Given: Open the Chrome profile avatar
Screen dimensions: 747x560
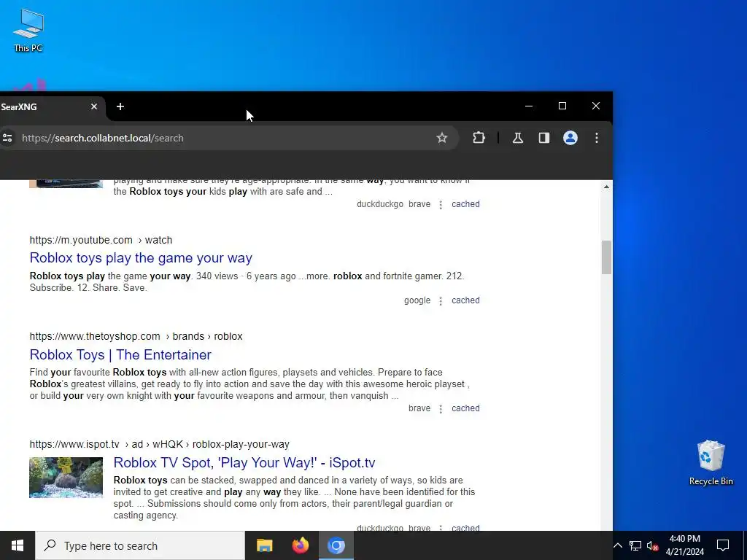Looking at the screenshot, I should (570, 138).
